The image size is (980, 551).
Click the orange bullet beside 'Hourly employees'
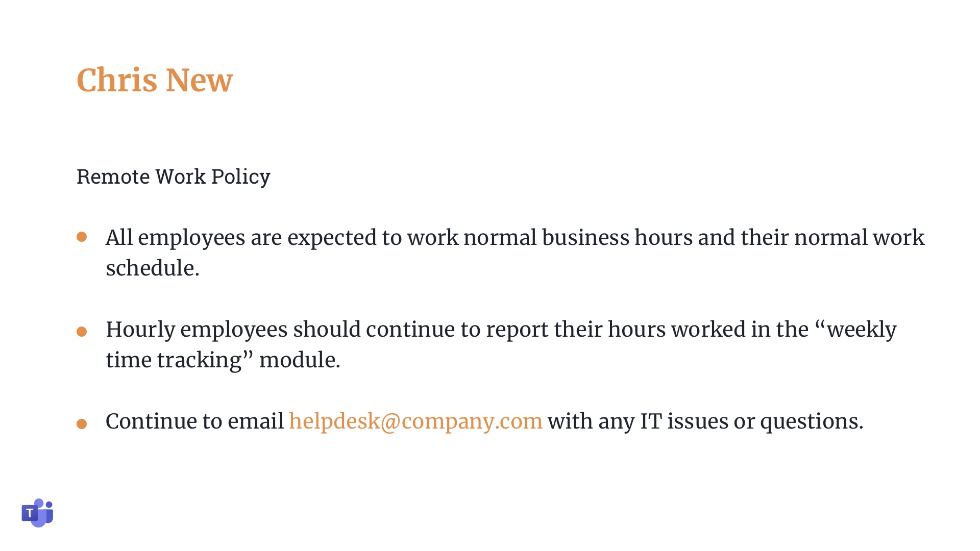82,332
